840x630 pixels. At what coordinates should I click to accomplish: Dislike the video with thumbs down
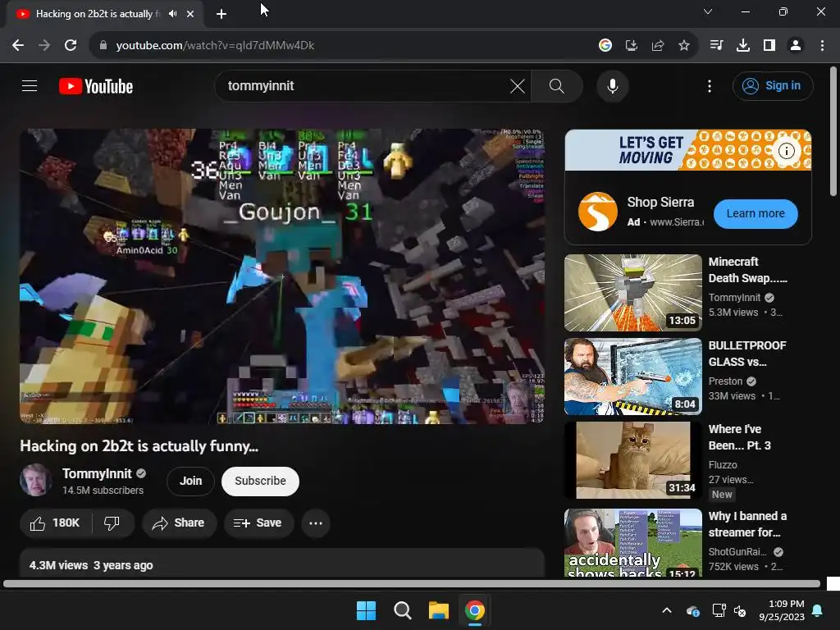tap(112, 523)
